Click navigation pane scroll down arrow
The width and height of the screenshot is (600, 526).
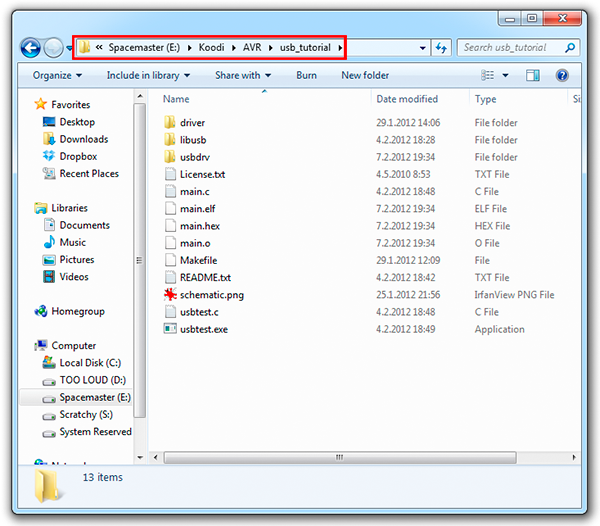click(x=140, y=458)
